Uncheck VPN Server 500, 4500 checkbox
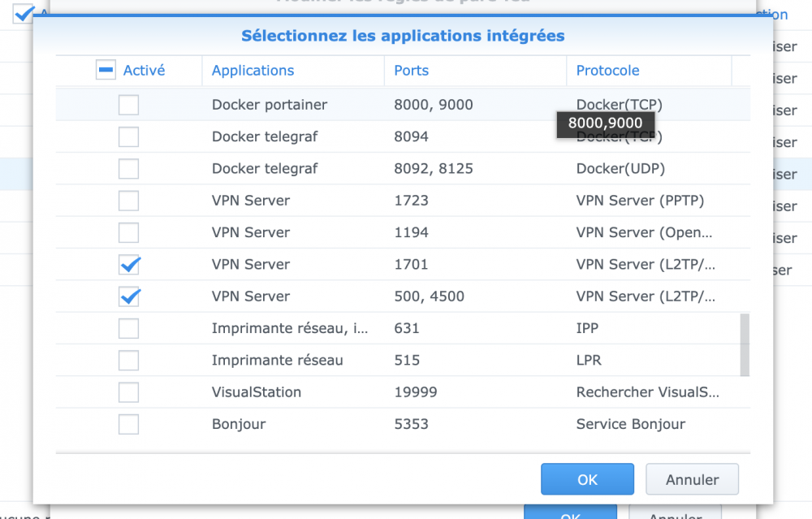Screen dimensions: 812x519 coord(128,296)
